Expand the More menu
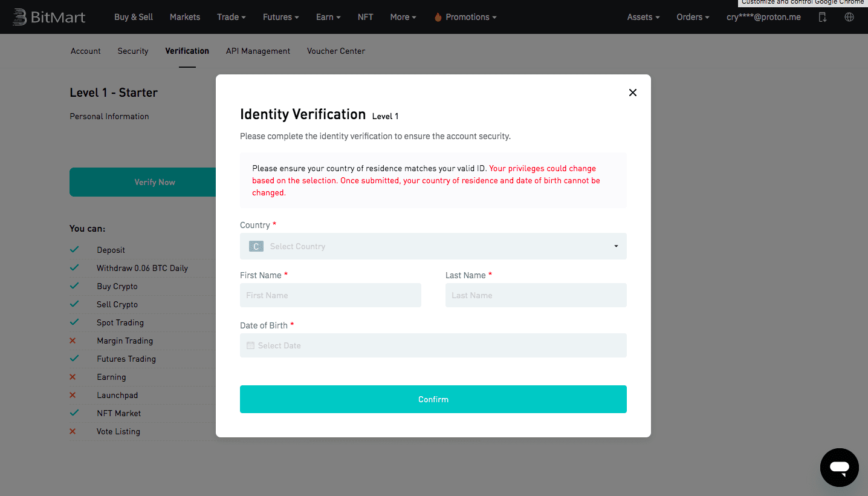The height and width of the screenshot is (496, 868). pyautogui.click(x=403, y=17)
